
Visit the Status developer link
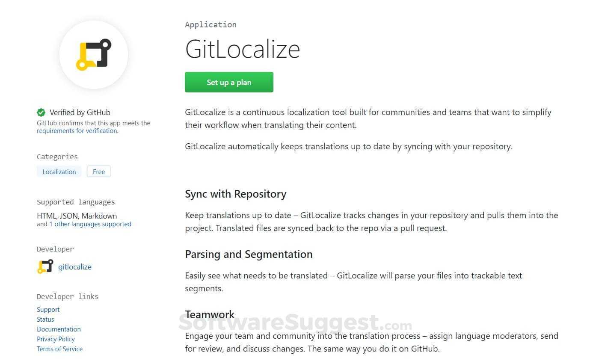coord(45,320)
